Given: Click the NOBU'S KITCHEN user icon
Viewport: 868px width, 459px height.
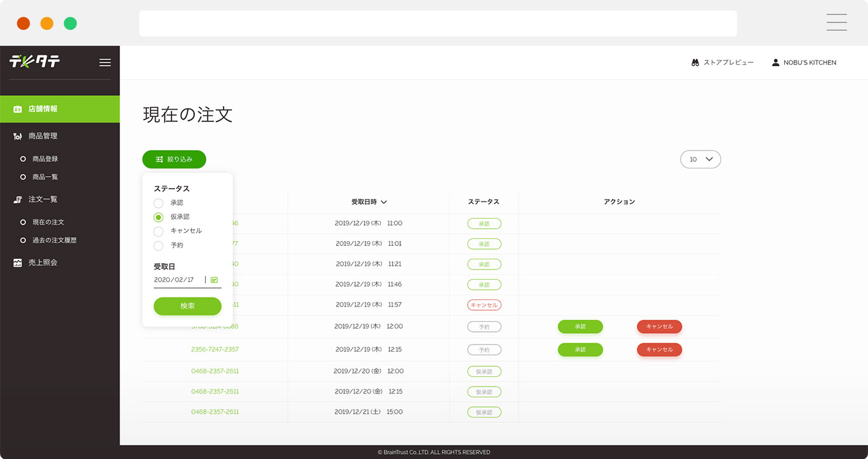Looking at the screenshot, I should (775, 63).
